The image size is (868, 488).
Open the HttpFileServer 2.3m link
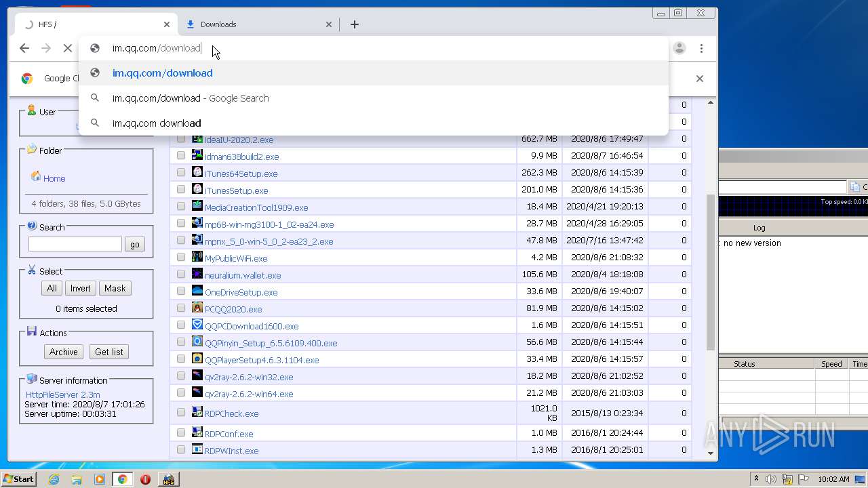[x=62, y=394]
